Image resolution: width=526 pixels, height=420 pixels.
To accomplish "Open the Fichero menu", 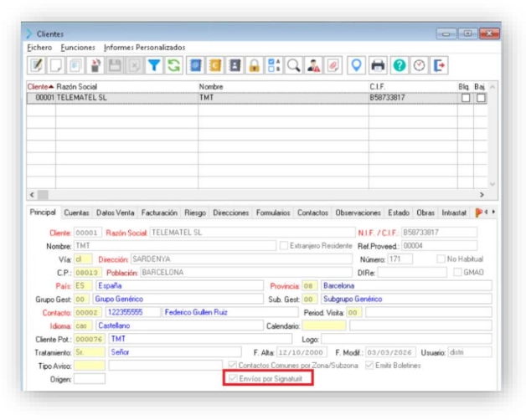I will (39, 48).
